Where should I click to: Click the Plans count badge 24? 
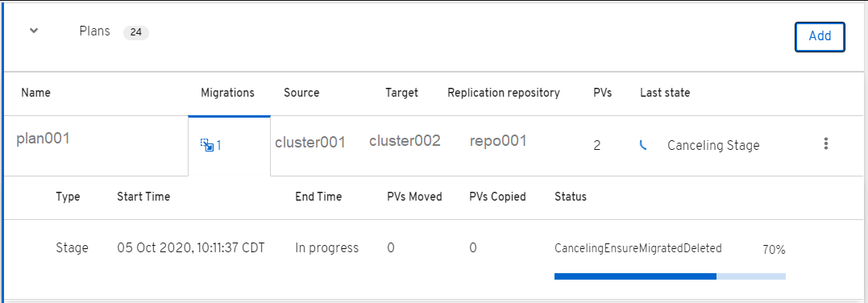point(135,33)
